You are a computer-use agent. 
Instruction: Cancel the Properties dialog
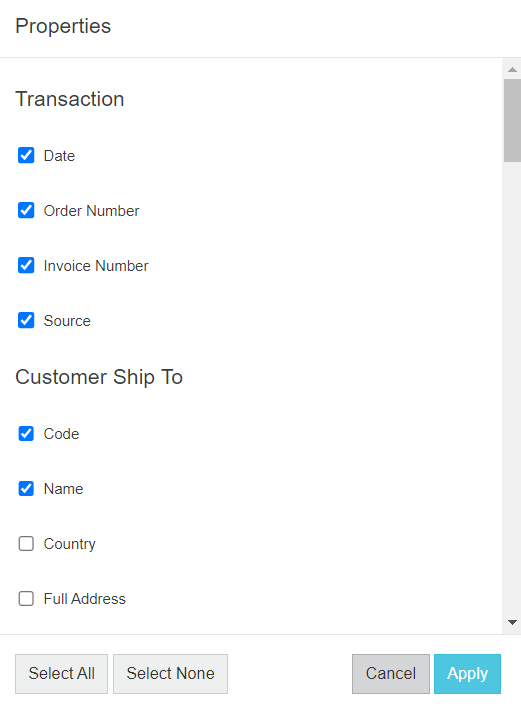tap(391, 673)
